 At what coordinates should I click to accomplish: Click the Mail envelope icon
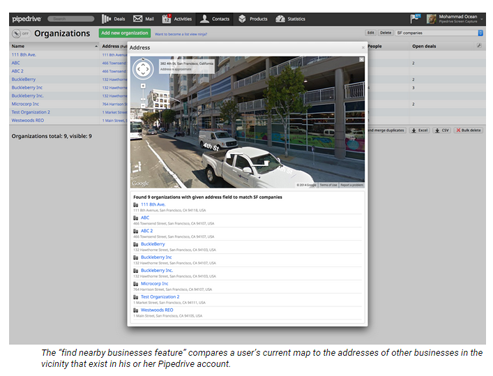click(138, 19)
